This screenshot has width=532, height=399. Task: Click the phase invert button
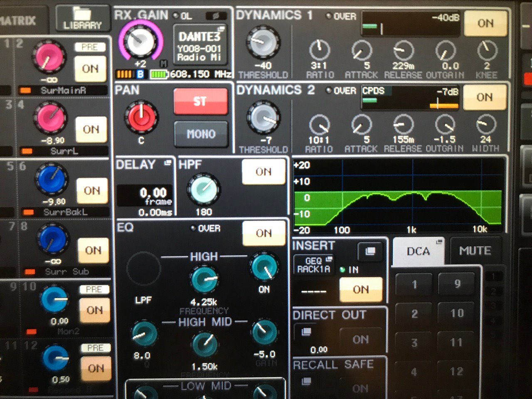[216, 16]
